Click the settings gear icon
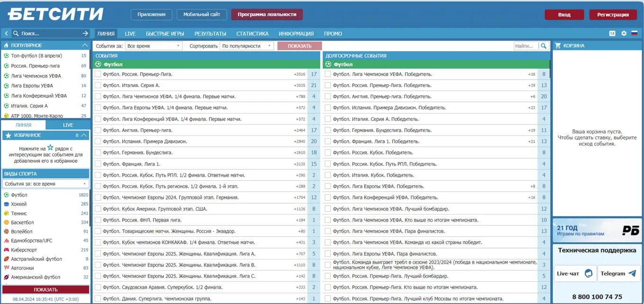Screen dimensions: 644x304 pyautogui.click(x=624, y=34)
